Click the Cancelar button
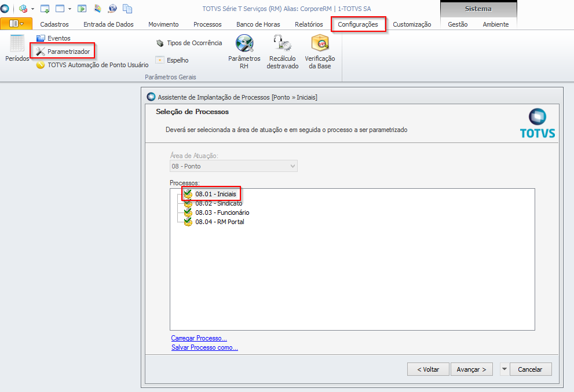 (x=530, y=369)
